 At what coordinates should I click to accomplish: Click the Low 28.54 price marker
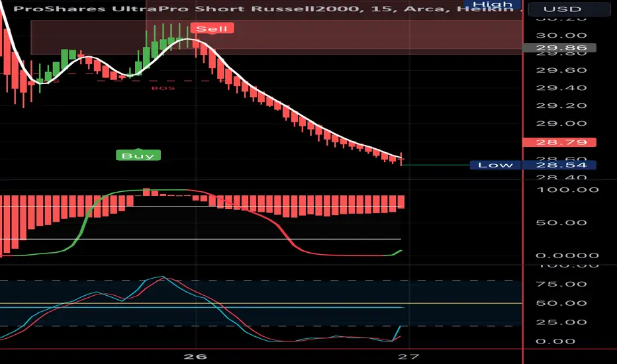click(x=533, y=165)
